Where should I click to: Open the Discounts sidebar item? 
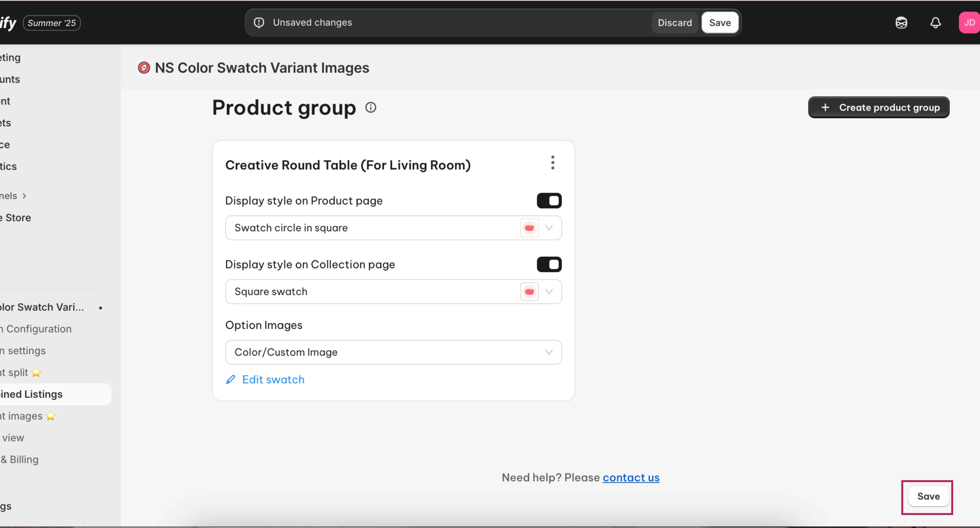[x=10, y=79]
